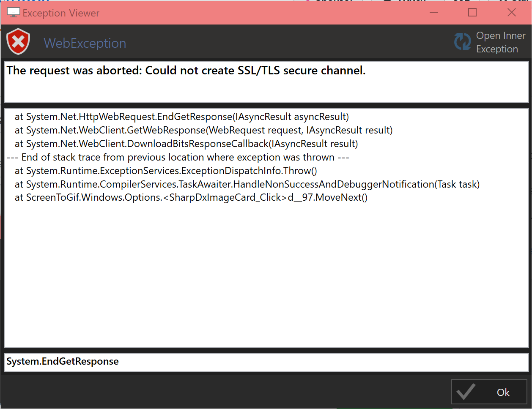532x409 pixels.
Task: Click the System.EndGetResponse source field
Action: [63, 362]
